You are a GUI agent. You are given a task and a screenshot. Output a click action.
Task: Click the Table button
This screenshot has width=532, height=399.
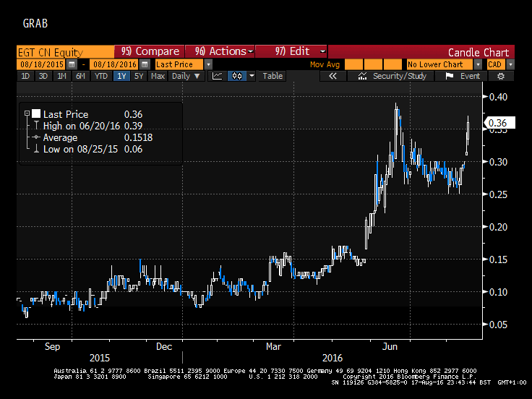pyautogui.click(x=273, y=76)
